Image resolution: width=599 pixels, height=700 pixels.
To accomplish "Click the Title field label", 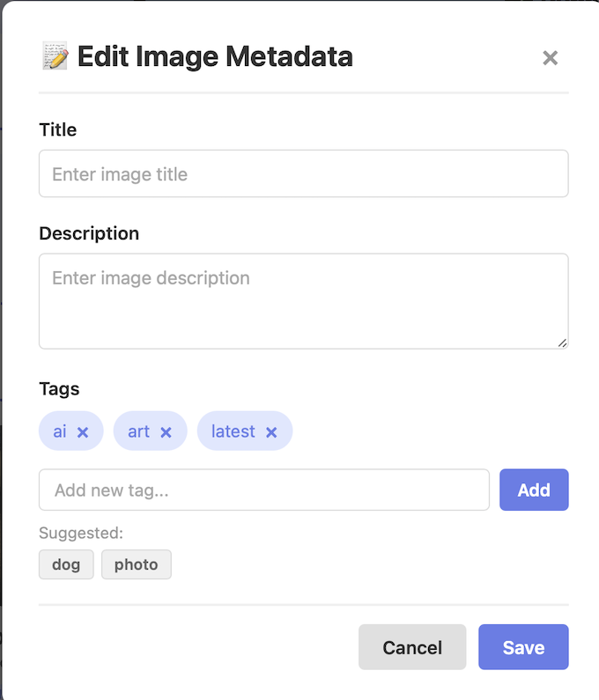I will click(x=58, y=129).
